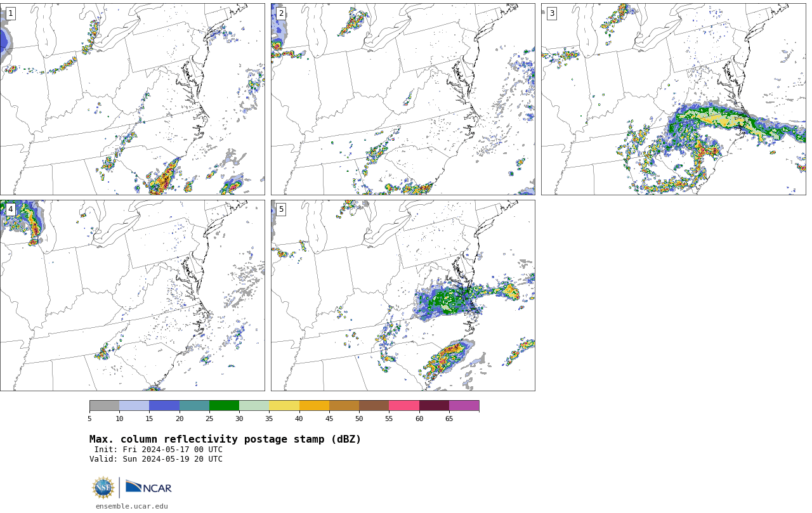Image resolution: width=812 pixels, height=513 pixels.
Task: Click the orange 40-45 dBZ swatch
Action: 314,406
